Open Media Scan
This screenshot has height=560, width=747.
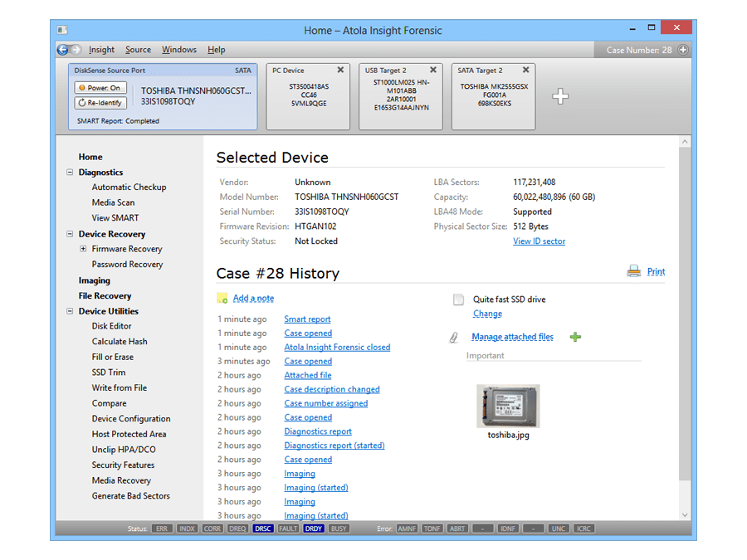coord(114,202)
